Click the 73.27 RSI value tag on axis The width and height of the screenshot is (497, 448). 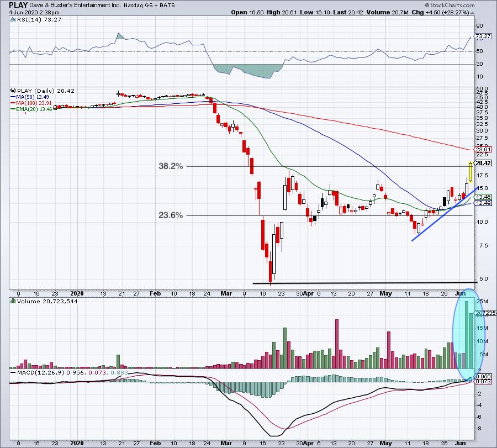tap(483, 36)
